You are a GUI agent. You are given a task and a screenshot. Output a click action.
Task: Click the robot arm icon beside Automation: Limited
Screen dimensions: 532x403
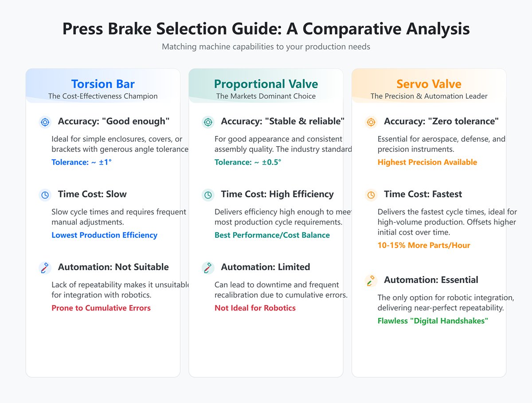point(207,267)
